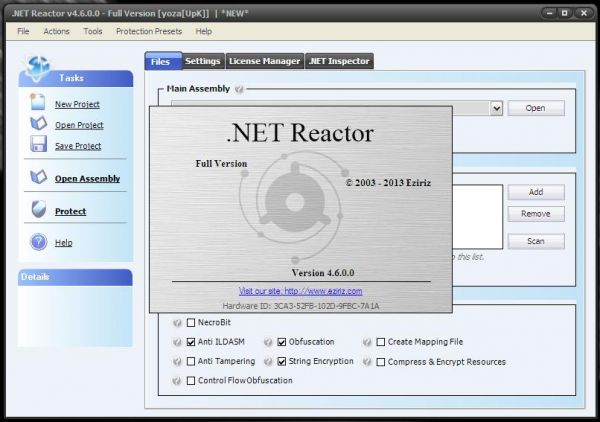600x422 pixels.
Task: Click the New Project link
Action: [x=77, y=104]
